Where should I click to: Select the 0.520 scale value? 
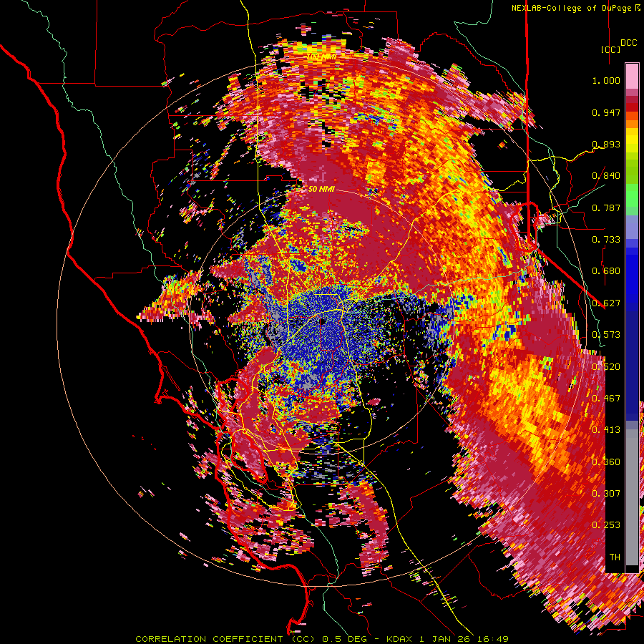(606, 367)
